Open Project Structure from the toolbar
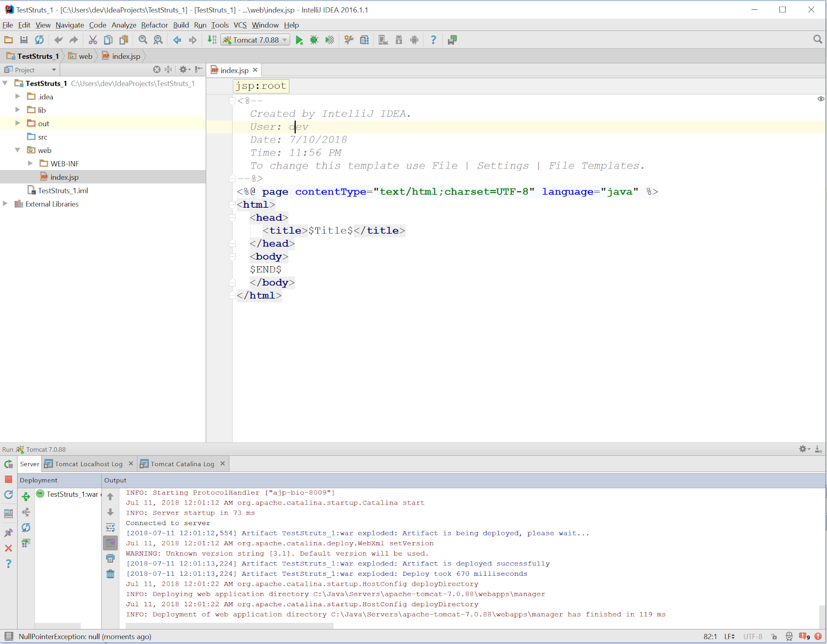 coord(364,40)
